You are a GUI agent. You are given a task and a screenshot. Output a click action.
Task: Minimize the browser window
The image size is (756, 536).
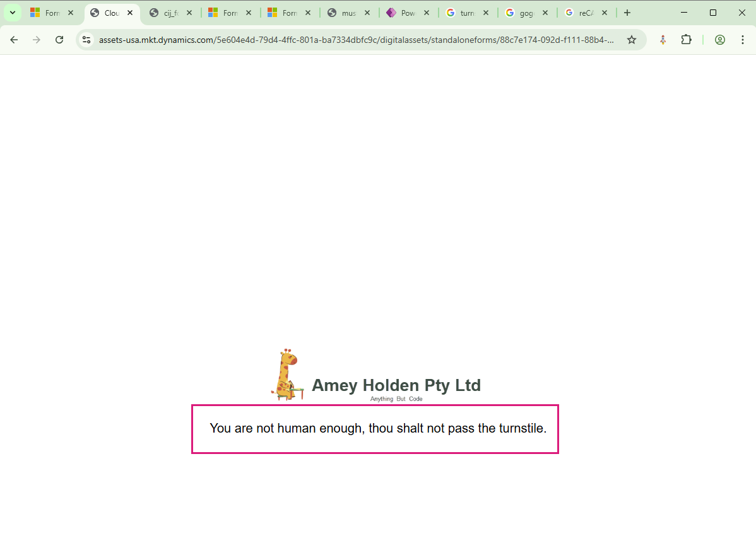click(683, 13)
